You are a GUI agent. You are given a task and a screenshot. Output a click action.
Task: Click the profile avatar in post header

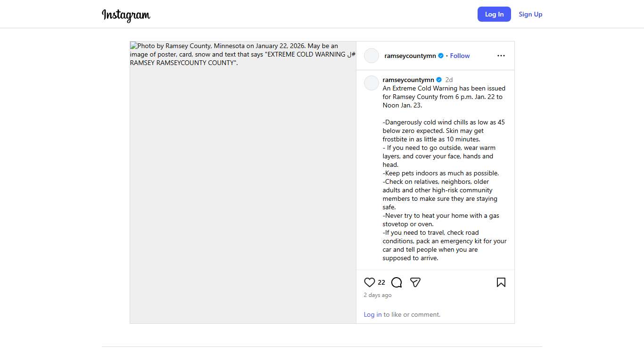372,56
